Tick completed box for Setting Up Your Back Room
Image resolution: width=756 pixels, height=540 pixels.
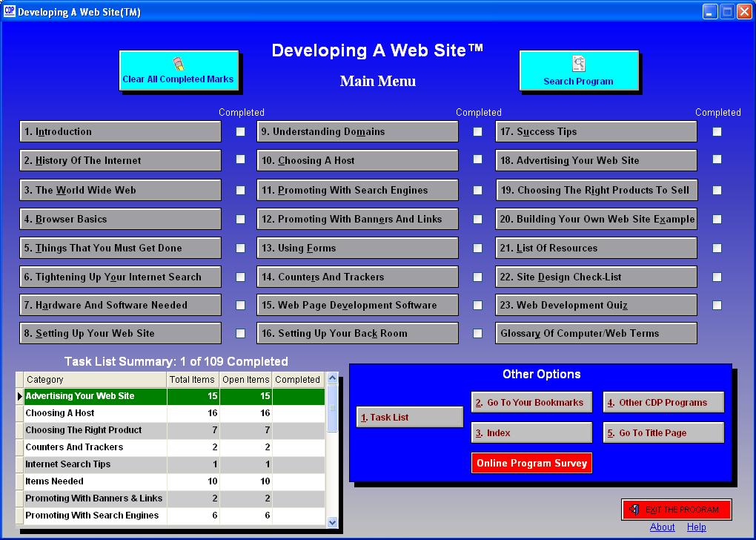pos(477,334)
